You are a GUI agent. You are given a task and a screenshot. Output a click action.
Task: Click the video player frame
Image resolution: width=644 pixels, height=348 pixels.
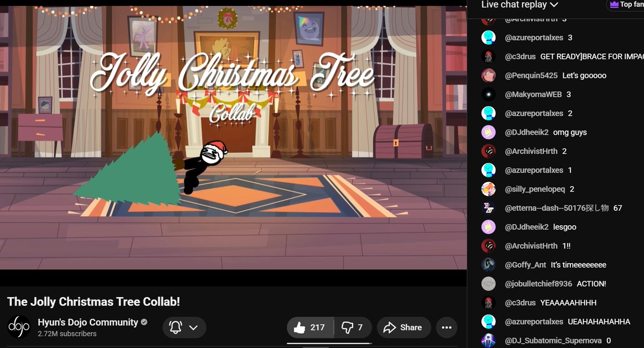233,137
